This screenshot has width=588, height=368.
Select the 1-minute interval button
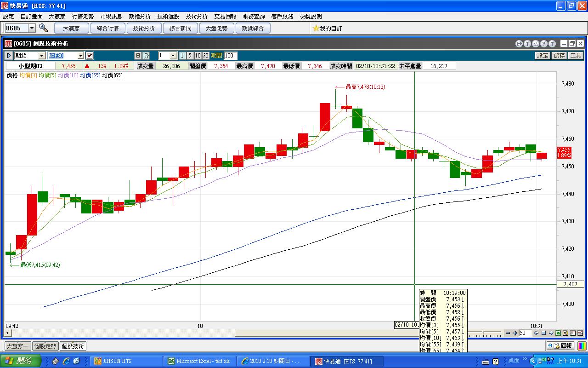182,56
